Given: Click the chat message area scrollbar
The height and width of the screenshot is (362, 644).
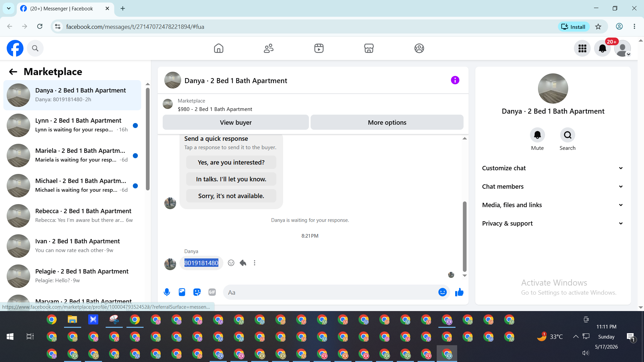Looking at the screenshot, I should pyautogui.click(x=465, y=236).
